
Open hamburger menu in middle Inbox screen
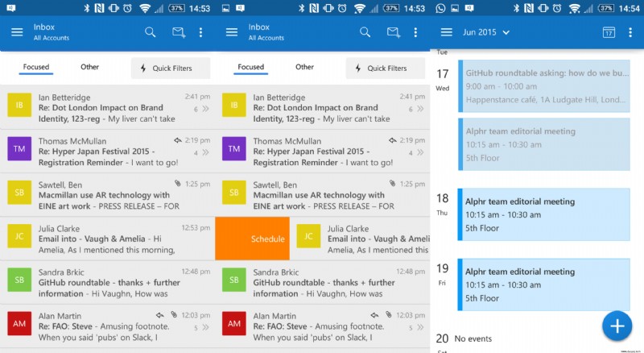pos(232,32)
